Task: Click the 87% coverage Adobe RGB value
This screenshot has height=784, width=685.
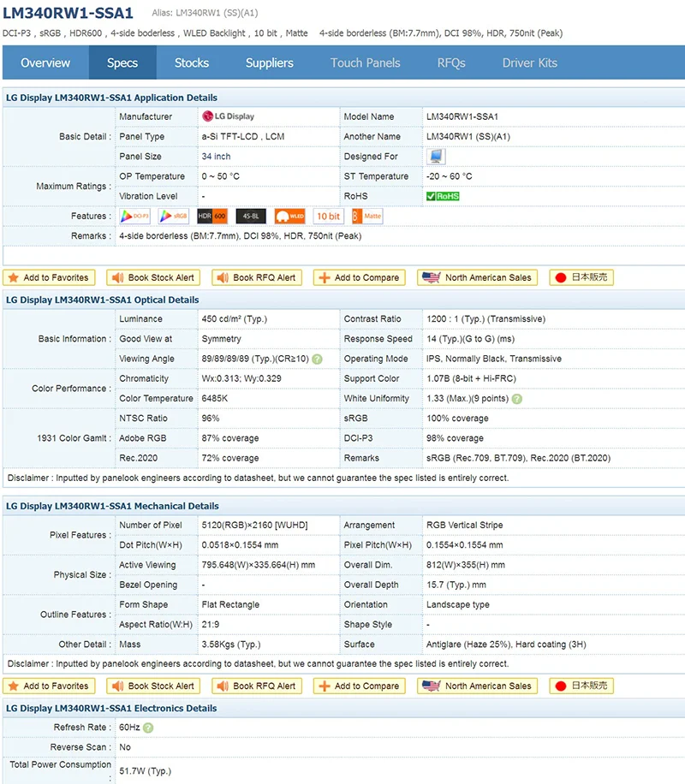Action: point(230,438)
